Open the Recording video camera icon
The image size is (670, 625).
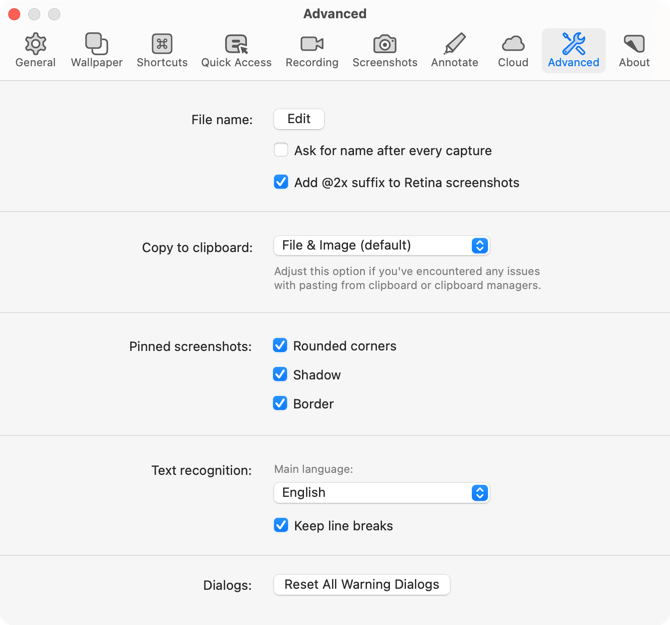pyautogui.click(x=312, y=44)
